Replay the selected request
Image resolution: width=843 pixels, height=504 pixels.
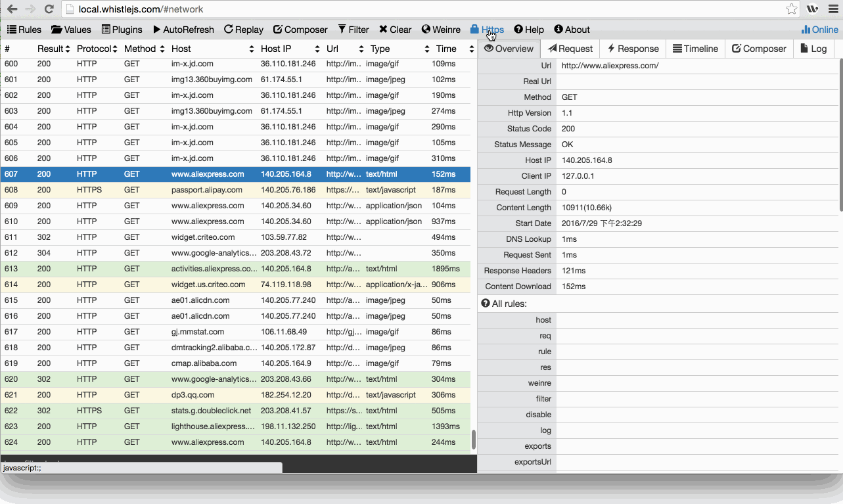coord(243,30)
